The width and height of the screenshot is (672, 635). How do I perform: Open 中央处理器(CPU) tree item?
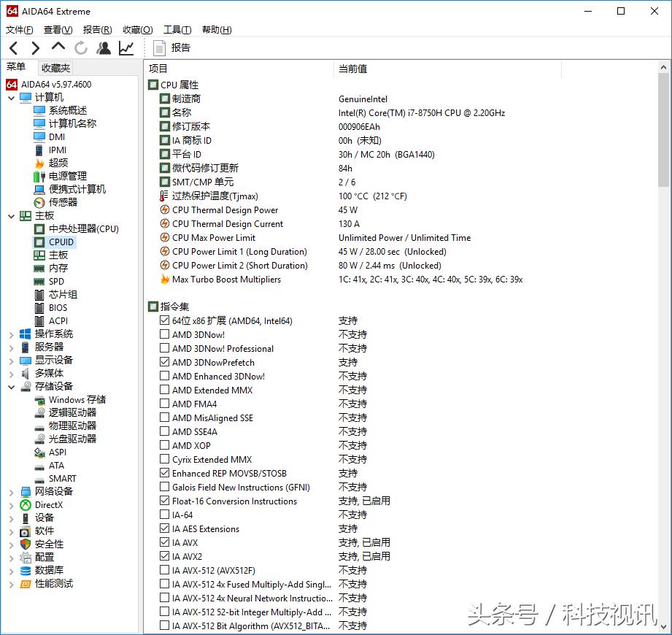point(84,229)
